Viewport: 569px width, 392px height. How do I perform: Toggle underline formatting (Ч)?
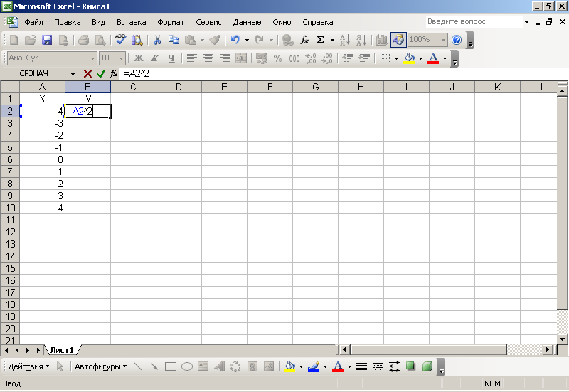pyautogui.click(x=171, y=58)
